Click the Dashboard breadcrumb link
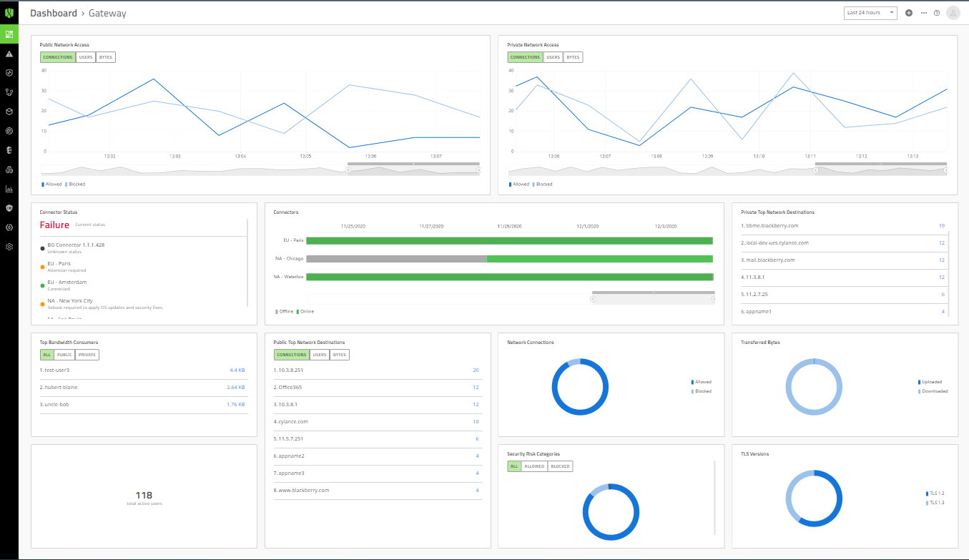 click(x=54, y=13)
